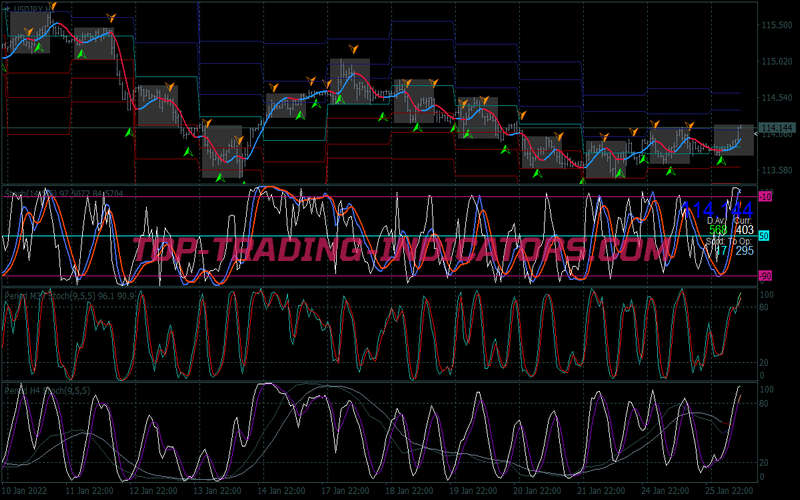
Task: Click the magenta -90 level label
Action: 765,276
